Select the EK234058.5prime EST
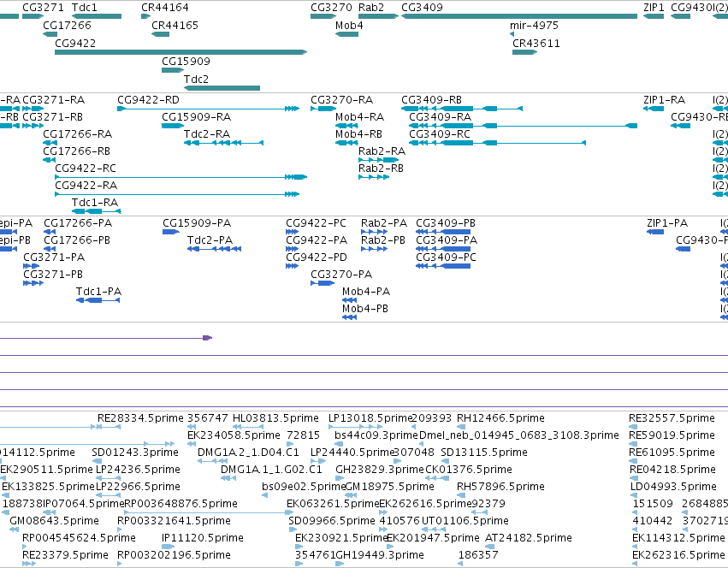The height and width of the screenshot is (568, 728). [x=192, y=444]
